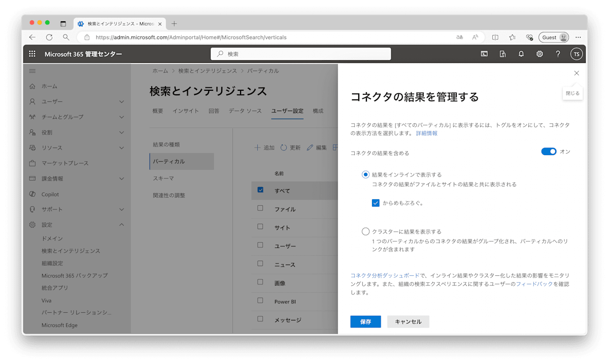Click the browser back arrow
Image resolution: width=609 pixels, height=364 pixels.
point(32,37)
